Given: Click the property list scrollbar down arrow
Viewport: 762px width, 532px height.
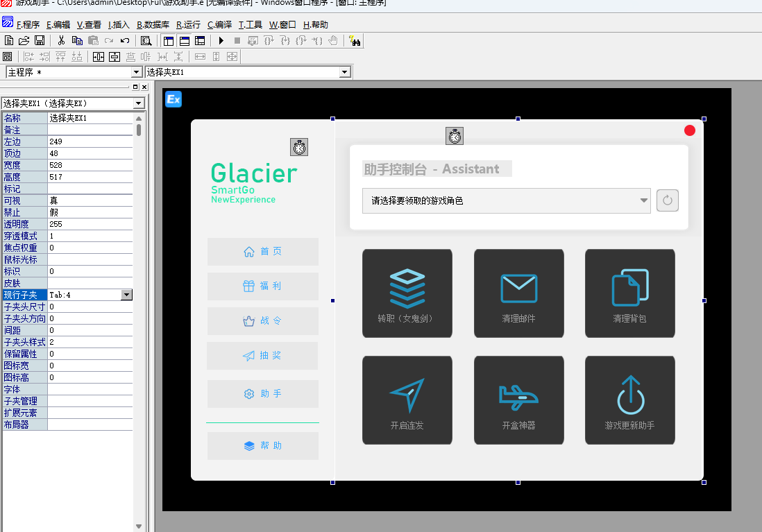Looking at the screenshot, I should click(x=139, y=526).
